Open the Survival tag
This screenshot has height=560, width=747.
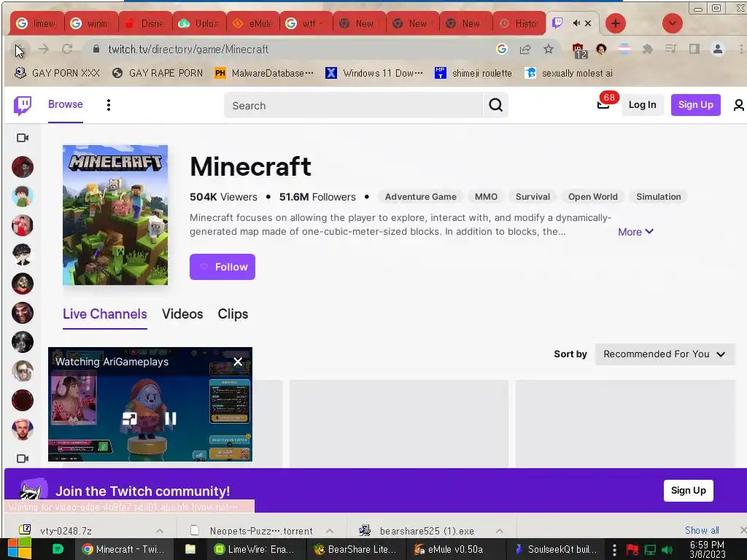[x=533, y=197]
